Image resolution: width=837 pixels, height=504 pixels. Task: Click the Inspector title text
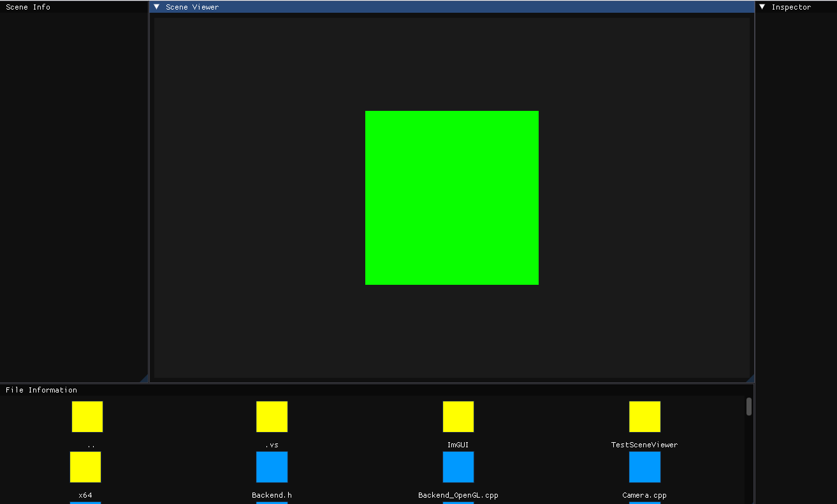pyautogui.click(x=791, y=7)
